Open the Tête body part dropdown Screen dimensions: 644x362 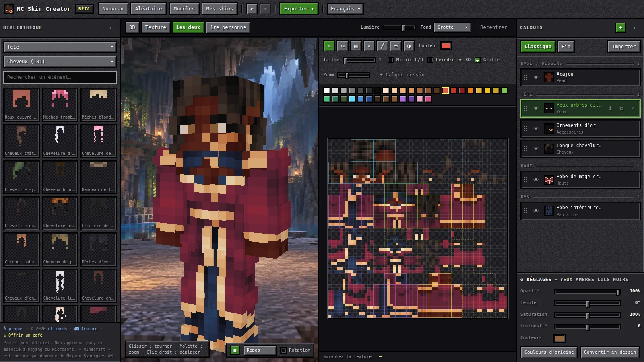click(60, 47)
